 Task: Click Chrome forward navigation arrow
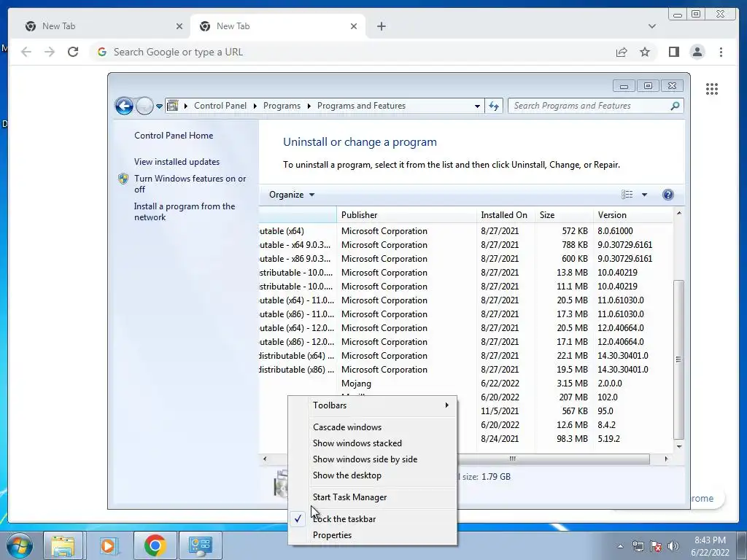pos(50,52)
